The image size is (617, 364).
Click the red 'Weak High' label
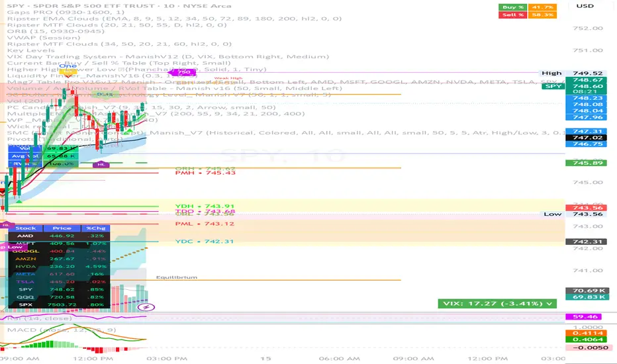[x=228, y=78]
